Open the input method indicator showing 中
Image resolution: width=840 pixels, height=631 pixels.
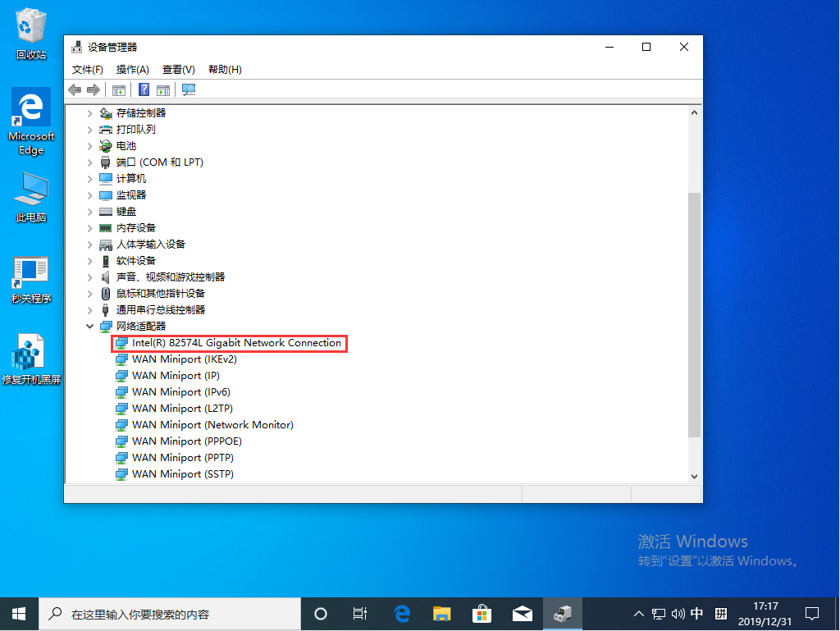696,613
